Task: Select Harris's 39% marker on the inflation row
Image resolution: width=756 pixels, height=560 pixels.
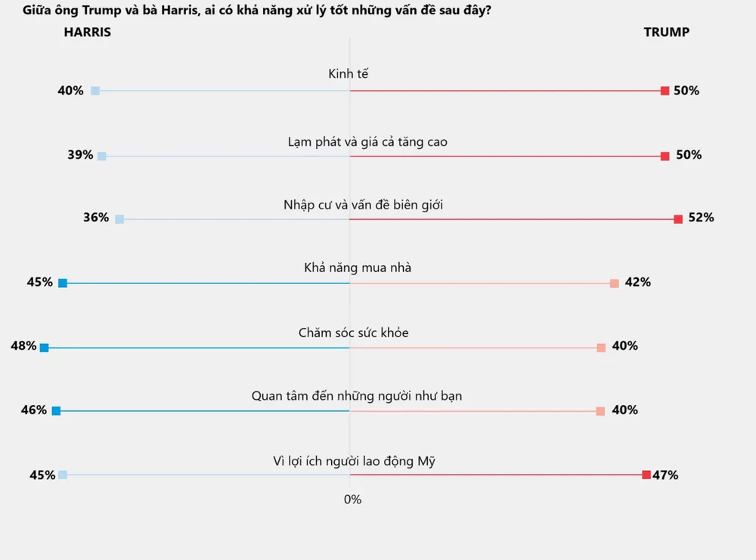Action: click(102, 156)
